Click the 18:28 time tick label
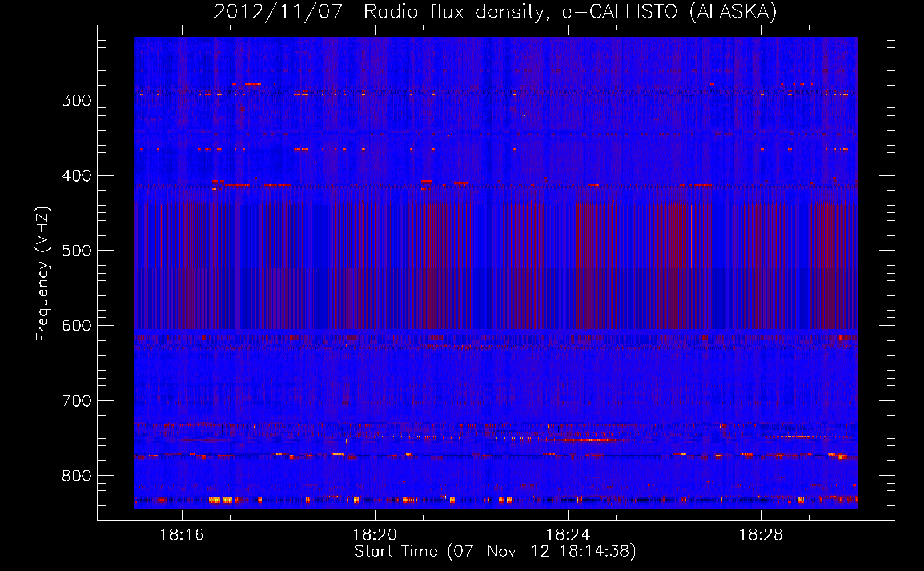924x571 pixels. pos(761,535)
